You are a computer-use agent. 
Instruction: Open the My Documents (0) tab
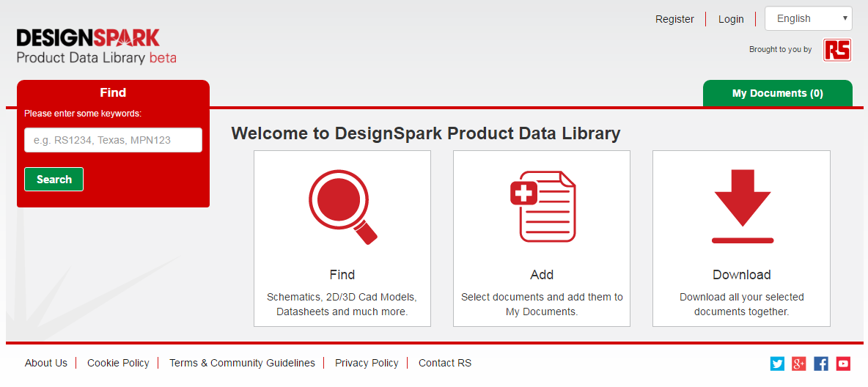tap(777, 93)
